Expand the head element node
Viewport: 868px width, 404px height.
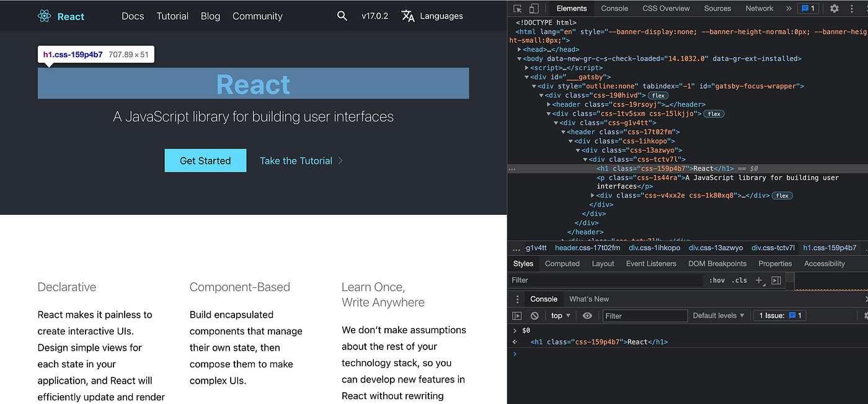coord(520,50)
